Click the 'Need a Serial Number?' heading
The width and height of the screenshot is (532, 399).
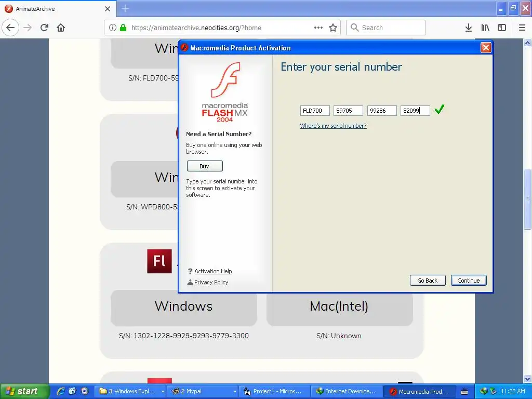pyautogui.click(x=219, y=134)
